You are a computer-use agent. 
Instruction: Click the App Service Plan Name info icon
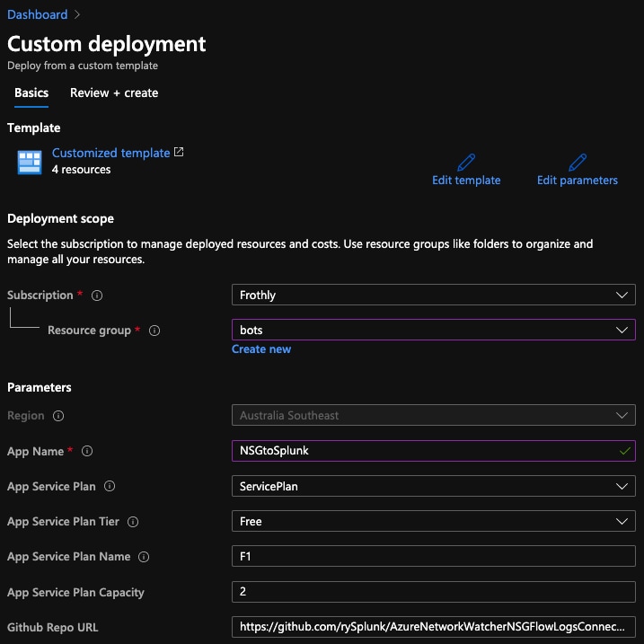tap(144, 557)
